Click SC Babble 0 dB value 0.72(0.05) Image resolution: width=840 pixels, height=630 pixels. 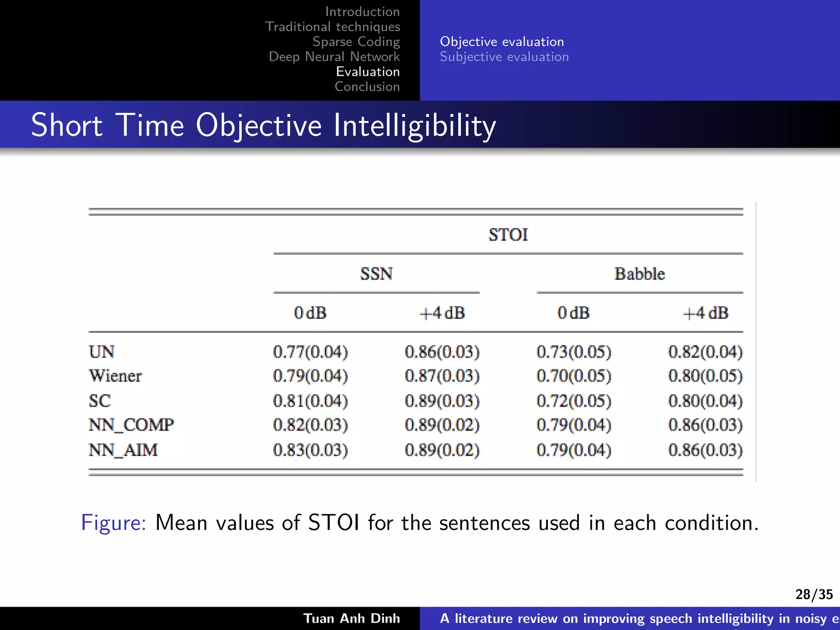point(574,401)
